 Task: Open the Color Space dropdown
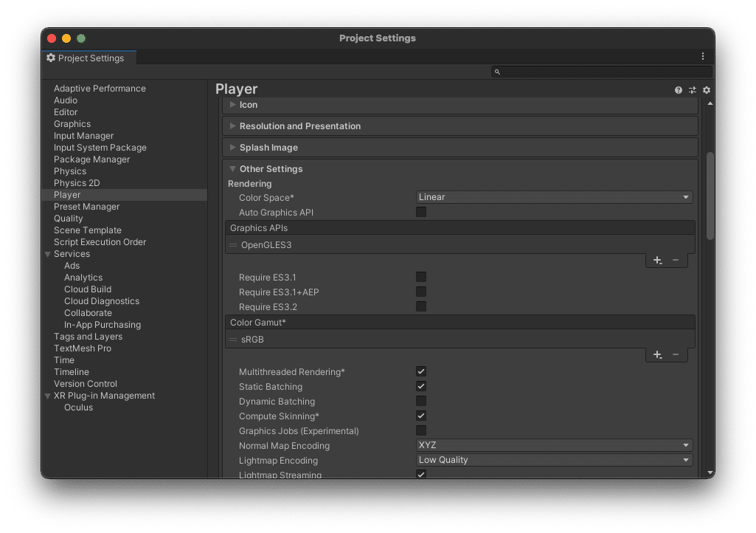click(554, 197)
